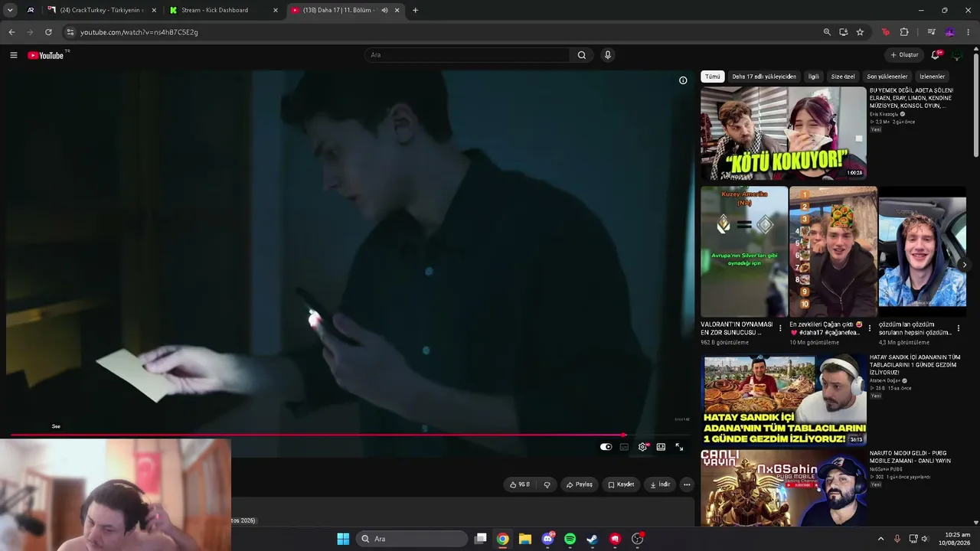Mute the Daha 17 tab audio icon
This screenshot has height=551, width=980.
(384, 11)
